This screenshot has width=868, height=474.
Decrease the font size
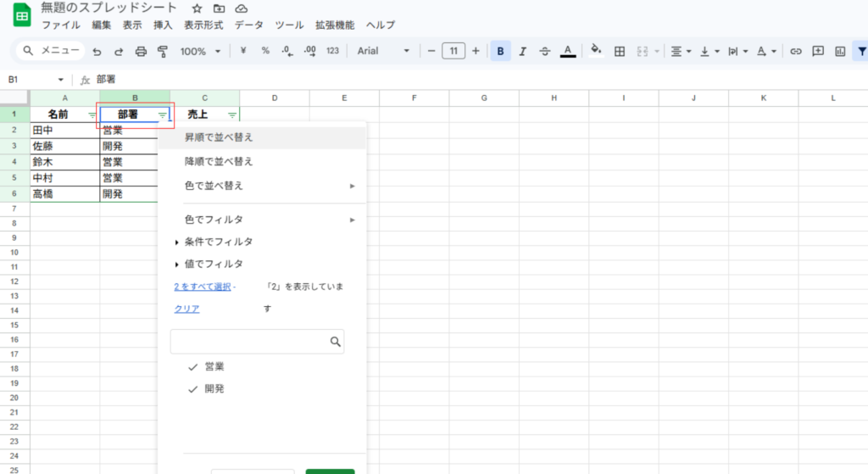pyautogui.click(x=431, y=51)
